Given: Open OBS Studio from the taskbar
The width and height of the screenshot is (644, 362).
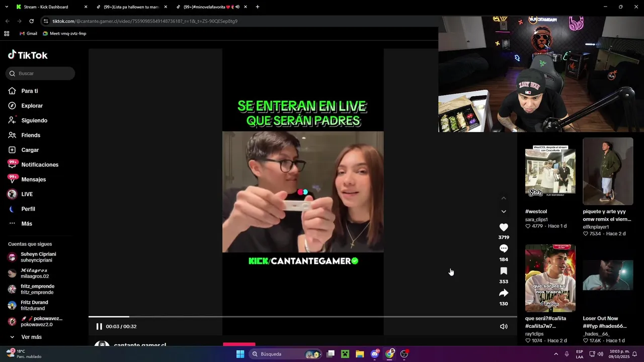Looking at the screenshot, I should click(404, 354).
